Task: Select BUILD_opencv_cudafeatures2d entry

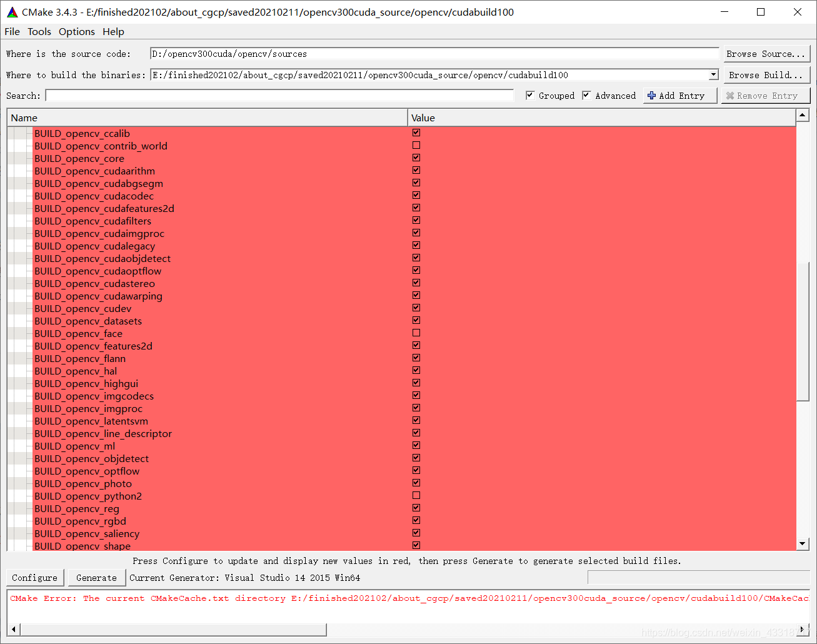Action: (104, 209)
